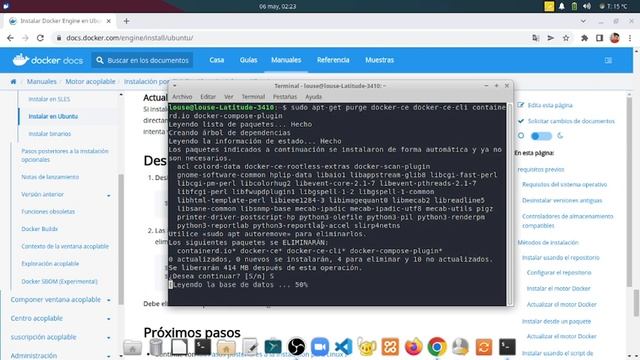Open Visual Studio Code in dock

(x=343, y=347)
